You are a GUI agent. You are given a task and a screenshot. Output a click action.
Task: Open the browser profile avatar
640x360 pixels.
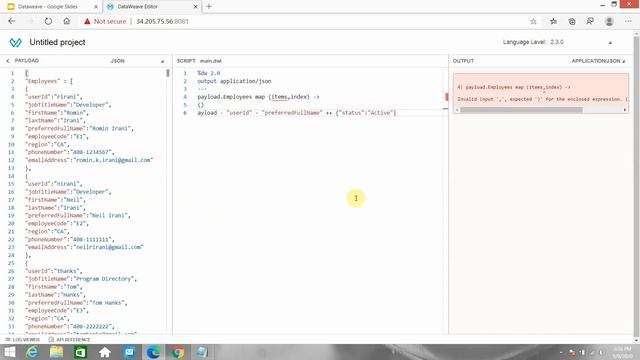(609, 21)
